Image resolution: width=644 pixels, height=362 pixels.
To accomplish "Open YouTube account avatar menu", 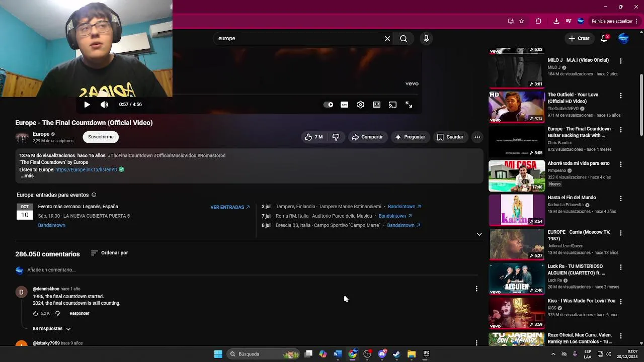I will 623,38.
